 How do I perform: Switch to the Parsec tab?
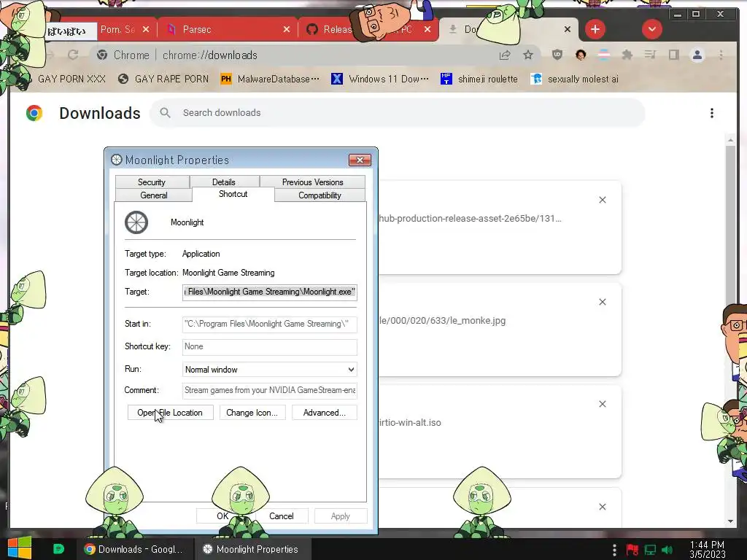(x=228, y=29)
